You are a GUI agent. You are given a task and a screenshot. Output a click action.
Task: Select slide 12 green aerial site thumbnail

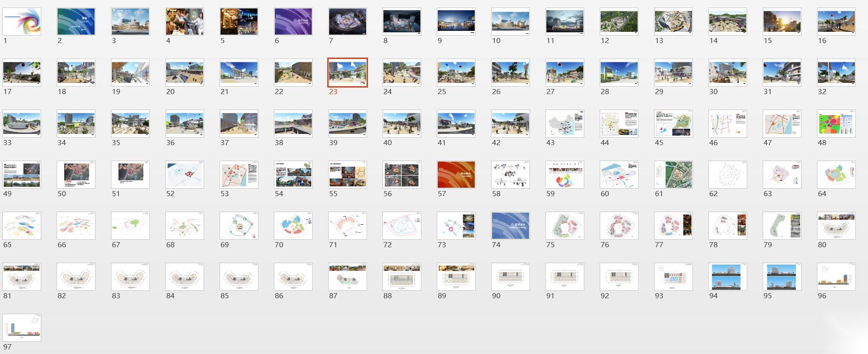619,22
